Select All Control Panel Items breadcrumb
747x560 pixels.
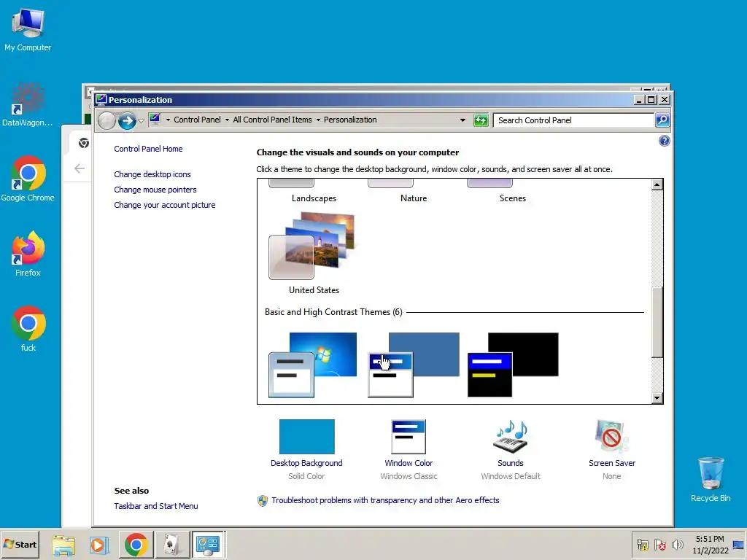pos(272,120)
